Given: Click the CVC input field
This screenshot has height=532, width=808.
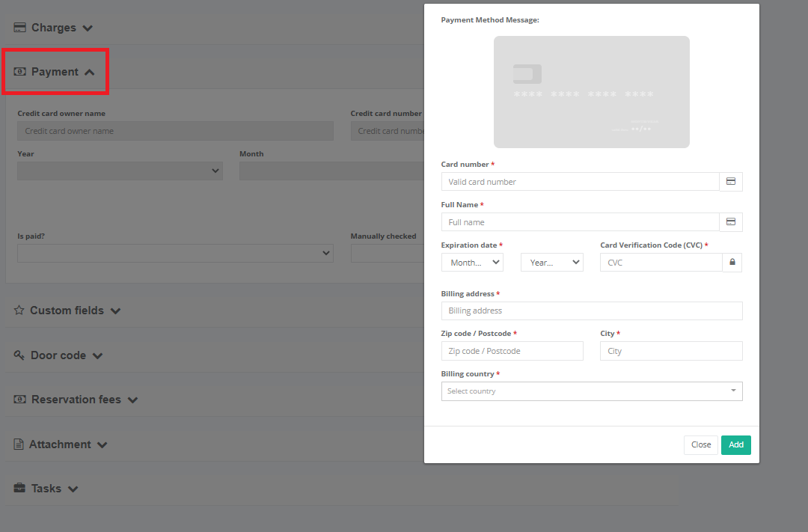Looking at the screenshot, I should (661, 263).
